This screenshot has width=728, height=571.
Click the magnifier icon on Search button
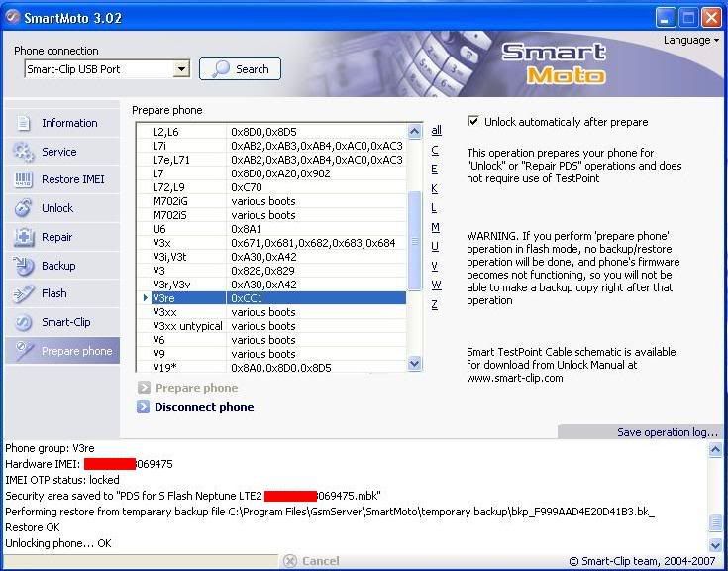pyautogui.click(x=221, y=69)
